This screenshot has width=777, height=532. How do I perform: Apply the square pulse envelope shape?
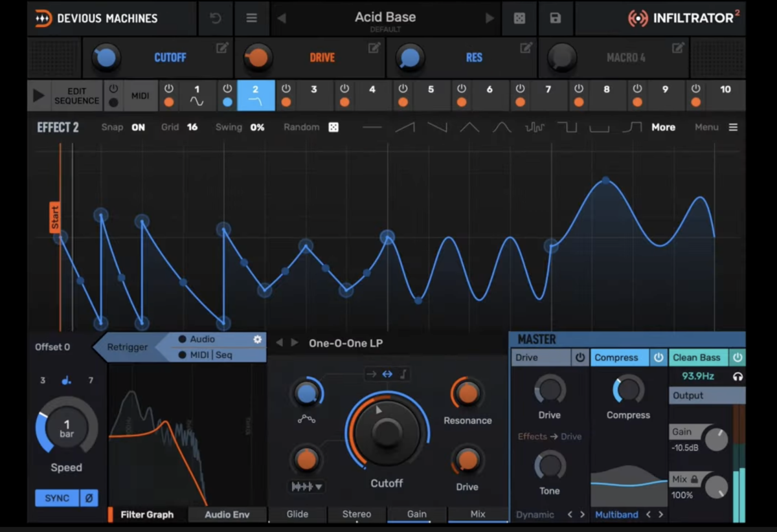(x=567, y=127)
